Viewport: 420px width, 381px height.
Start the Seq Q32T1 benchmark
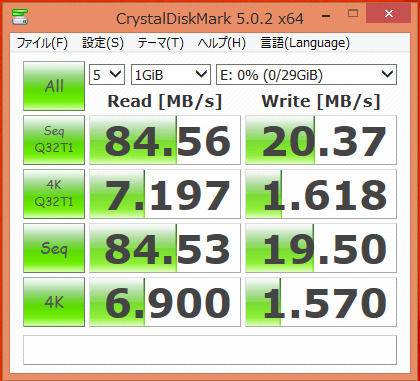(54, 140)
